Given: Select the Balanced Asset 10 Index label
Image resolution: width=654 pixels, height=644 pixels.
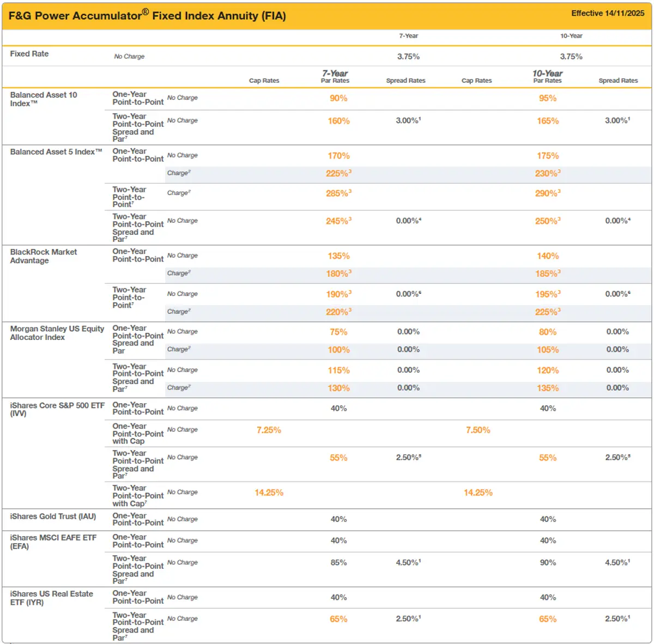Looking at the screenshot, I should point(44,99).
